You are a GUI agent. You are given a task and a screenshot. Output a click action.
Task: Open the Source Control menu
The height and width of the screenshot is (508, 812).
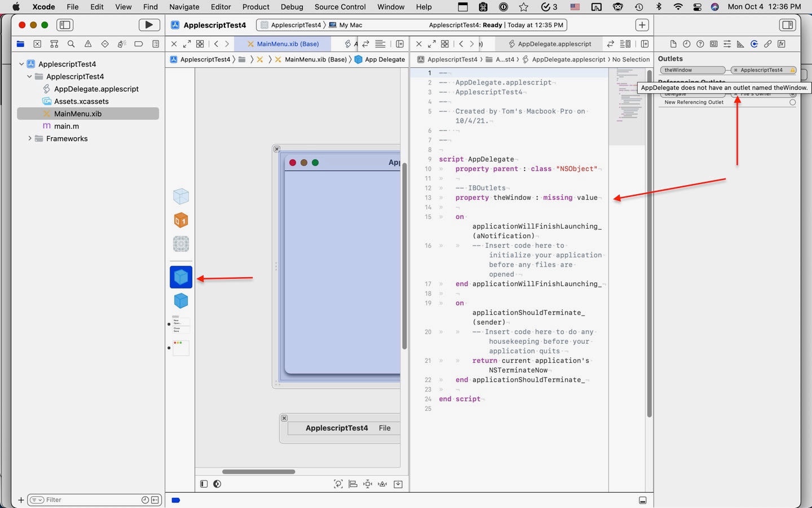tap(340, 7)
